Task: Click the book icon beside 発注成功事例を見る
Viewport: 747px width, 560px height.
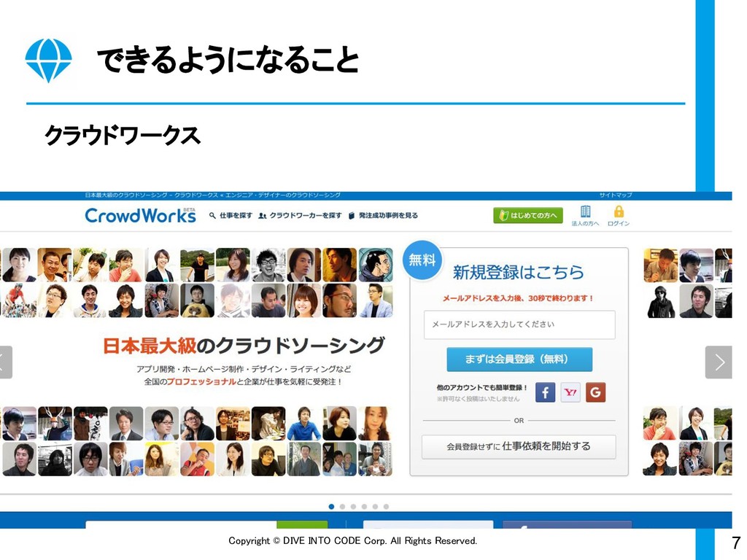Action: pyautogui.click(x=352, y=216)
